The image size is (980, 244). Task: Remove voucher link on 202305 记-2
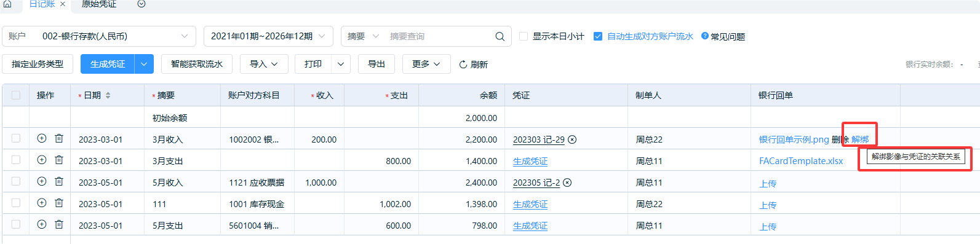(567, 183)
